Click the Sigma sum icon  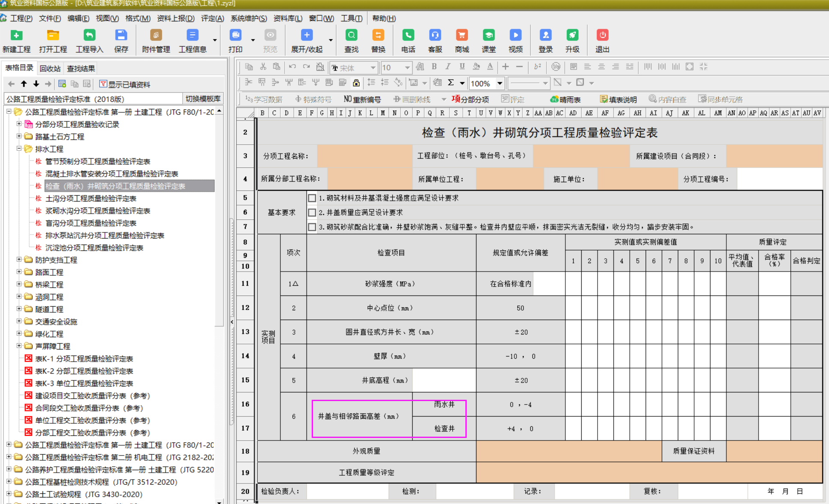point(451,82)
